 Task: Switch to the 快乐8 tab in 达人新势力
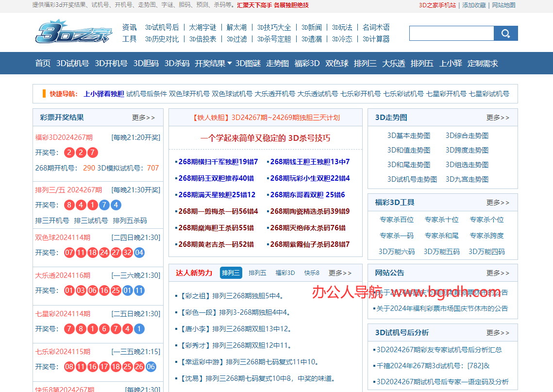312,273
